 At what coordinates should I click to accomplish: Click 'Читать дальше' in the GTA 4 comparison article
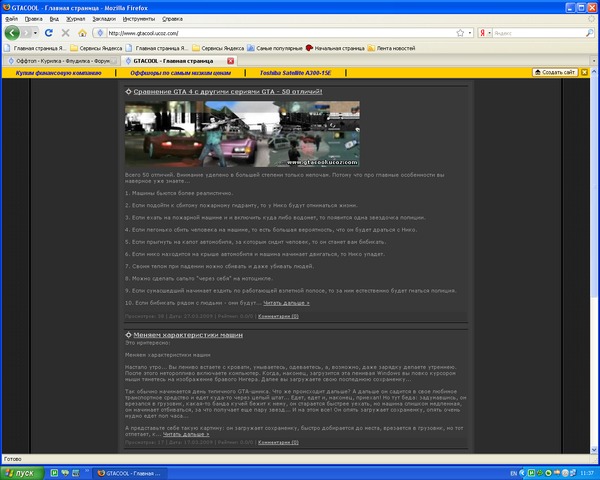coord(286,303)
